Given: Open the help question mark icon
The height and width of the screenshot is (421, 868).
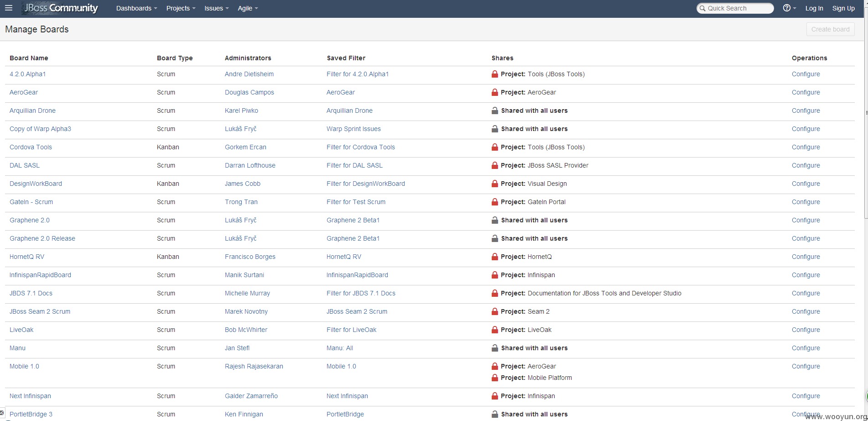Looking at the screenshot, I should tap(786, 8).
